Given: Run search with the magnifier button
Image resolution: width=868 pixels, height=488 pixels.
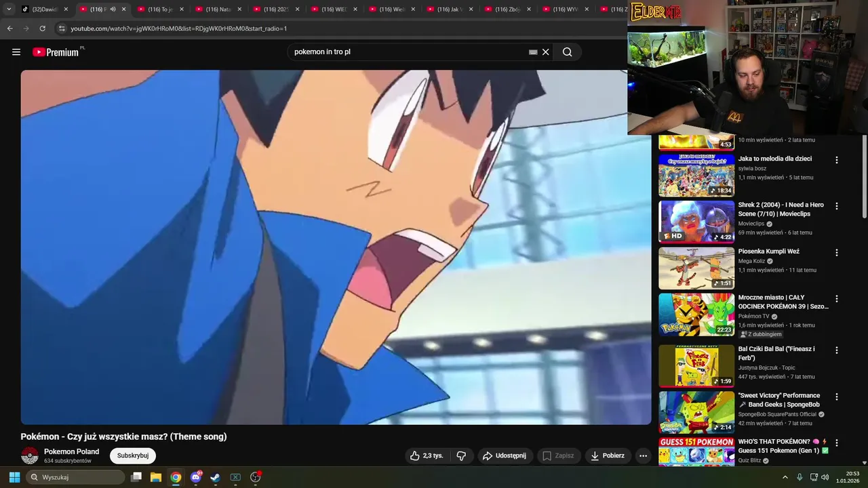Looking at the screenshot, I should pos(567,52).
